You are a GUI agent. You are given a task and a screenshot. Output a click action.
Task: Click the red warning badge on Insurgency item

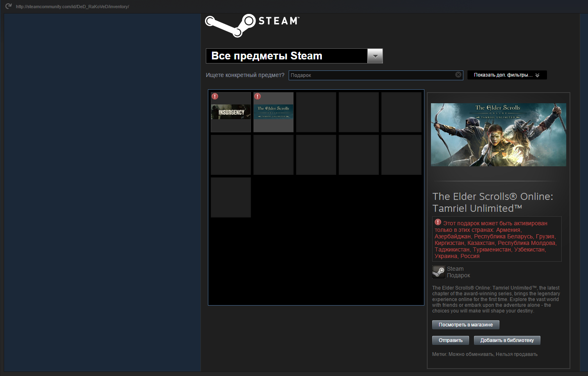coord(215,96)
